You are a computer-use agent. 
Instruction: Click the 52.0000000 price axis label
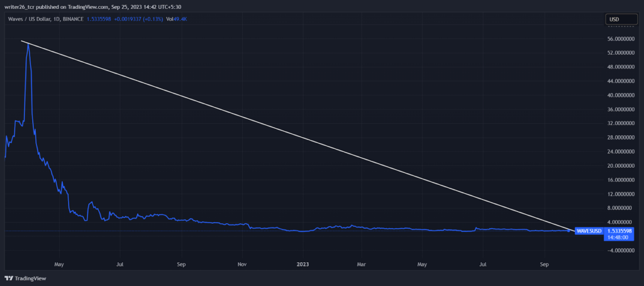coord(619,53)
